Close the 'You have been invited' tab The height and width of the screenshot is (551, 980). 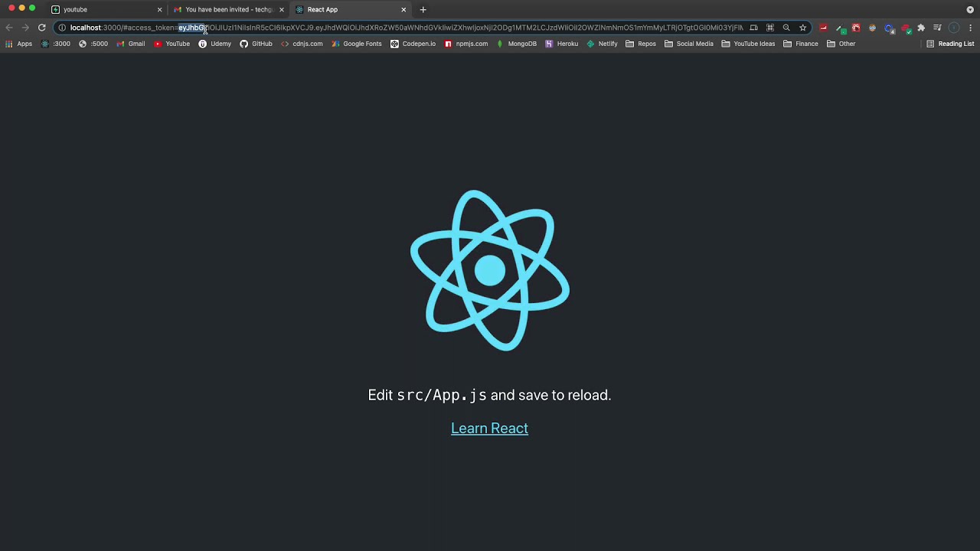click(281, 10)
